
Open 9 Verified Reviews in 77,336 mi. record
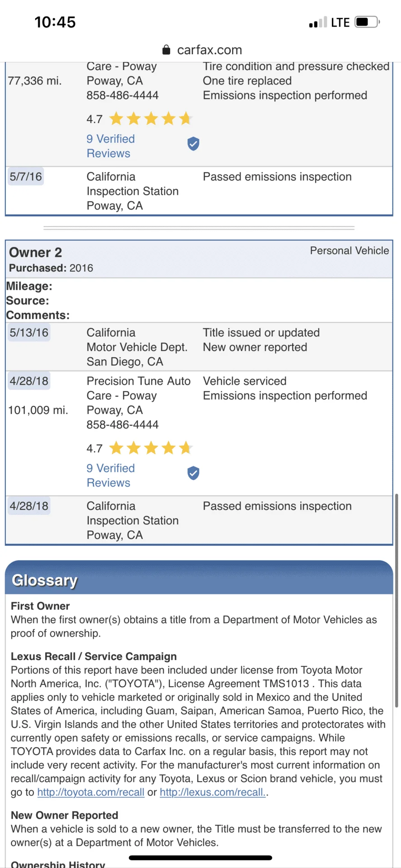111,146
